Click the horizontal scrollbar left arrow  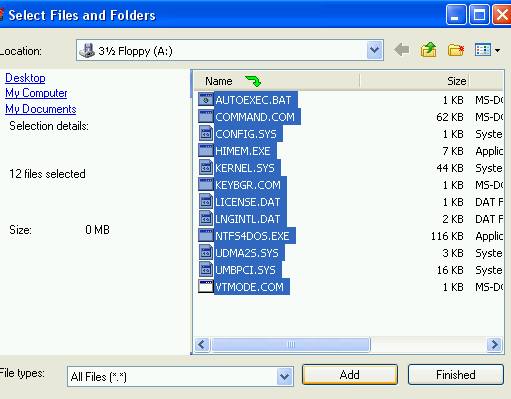coord(202,344)
